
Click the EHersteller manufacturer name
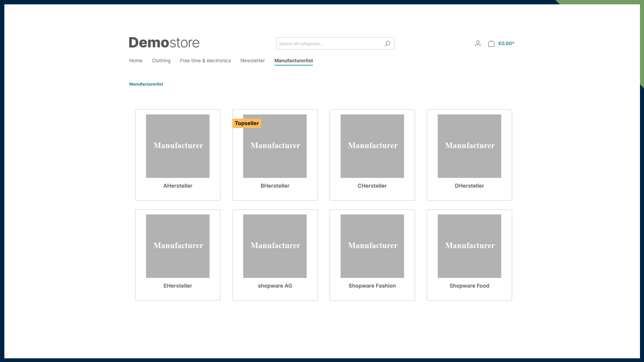pyautogui.click(x=178, y=286)
